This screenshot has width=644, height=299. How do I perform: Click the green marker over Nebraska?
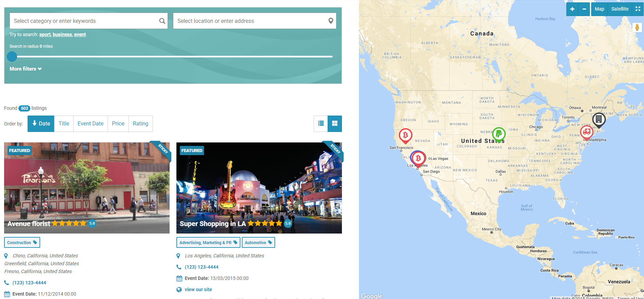(498, 134)
